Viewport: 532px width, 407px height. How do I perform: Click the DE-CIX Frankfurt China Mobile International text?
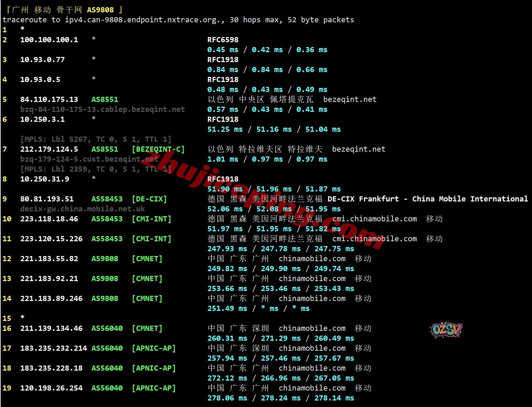[427, 199]
